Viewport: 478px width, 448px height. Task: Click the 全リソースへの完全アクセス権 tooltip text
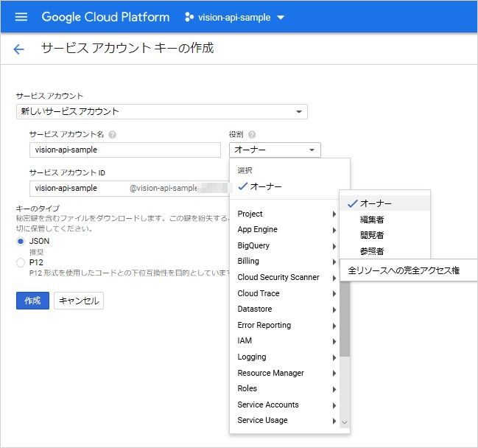coord(404,270)
